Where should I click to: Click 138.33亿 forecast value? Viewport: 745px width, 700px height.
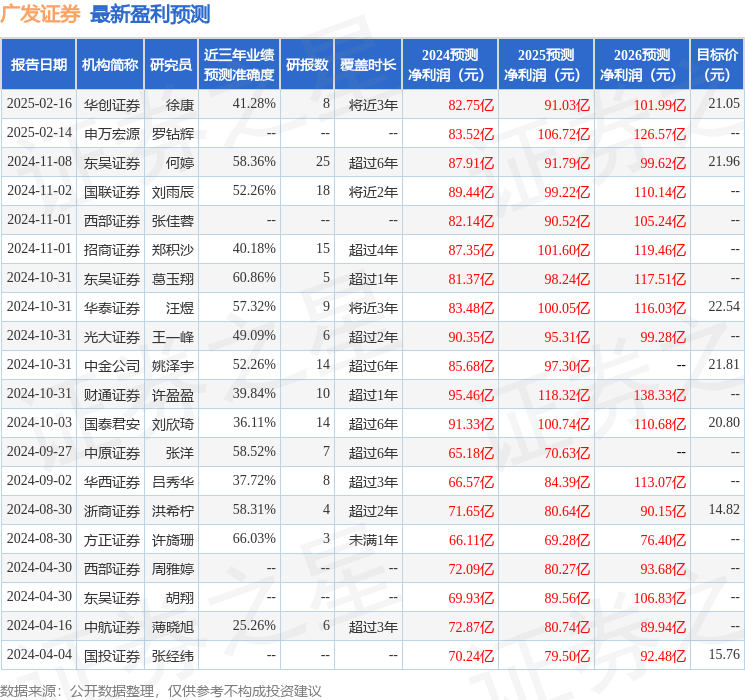(x=659, y=394)
